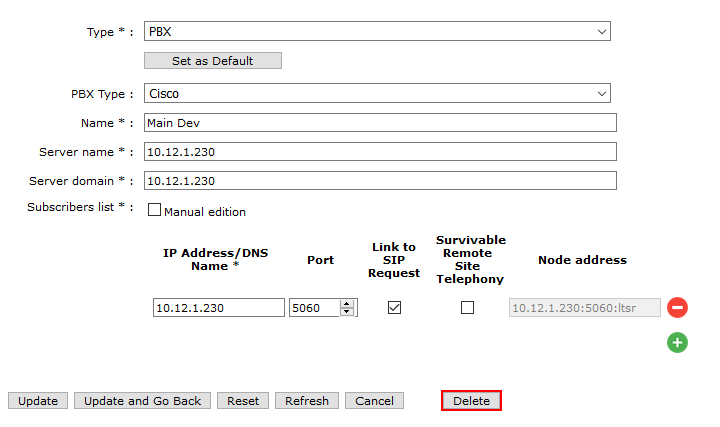Uncheck the Link to SIP Request checkbox
Image resolution: width=720 pixels, height=427 pixels.
coord(394,307)
